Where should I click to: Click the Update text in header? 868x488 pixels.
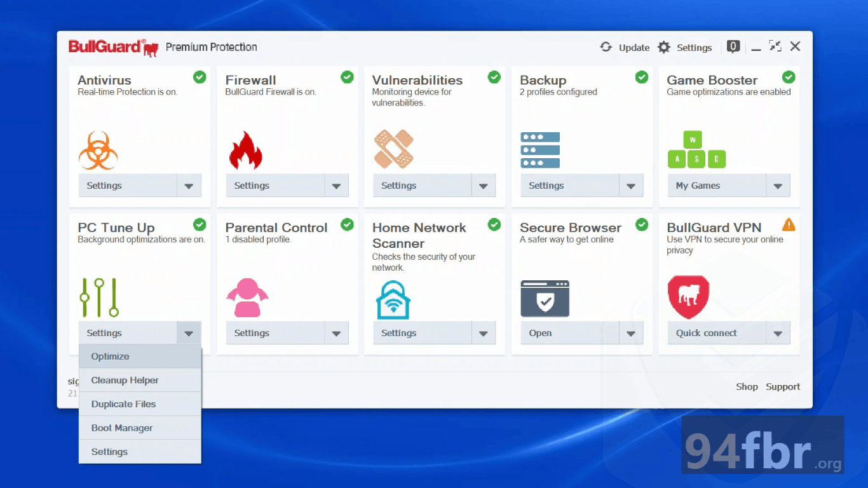coord(634,48)
